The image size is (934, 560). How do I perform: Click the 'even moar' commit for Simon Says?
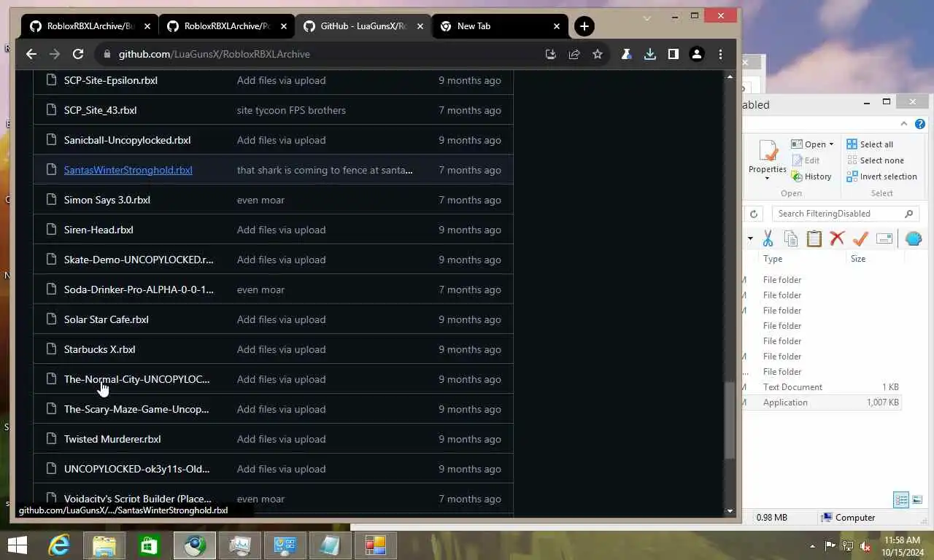[260, 200]
